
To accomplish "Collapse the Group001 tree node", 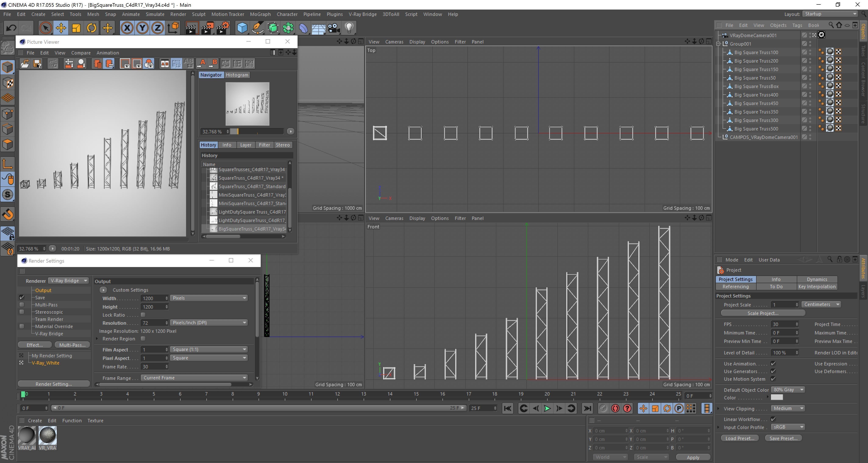I will tap(718, 44).
